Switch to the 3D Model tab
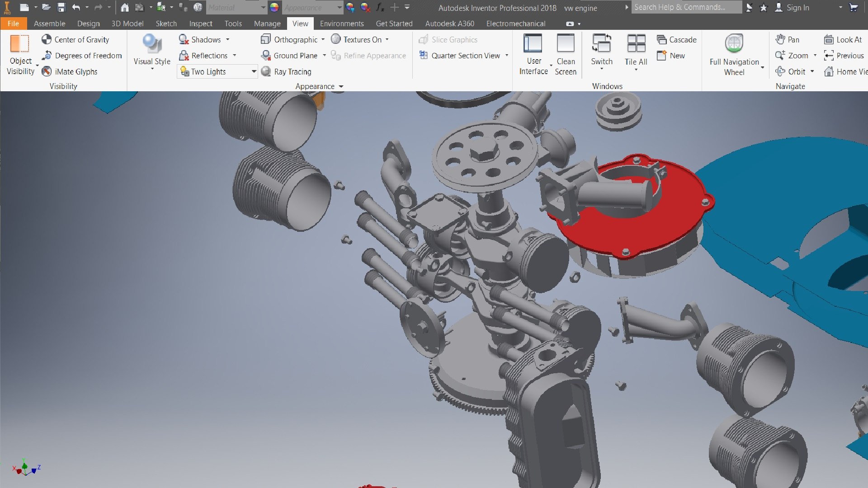 pyautogui.click(x=127, y=23)
